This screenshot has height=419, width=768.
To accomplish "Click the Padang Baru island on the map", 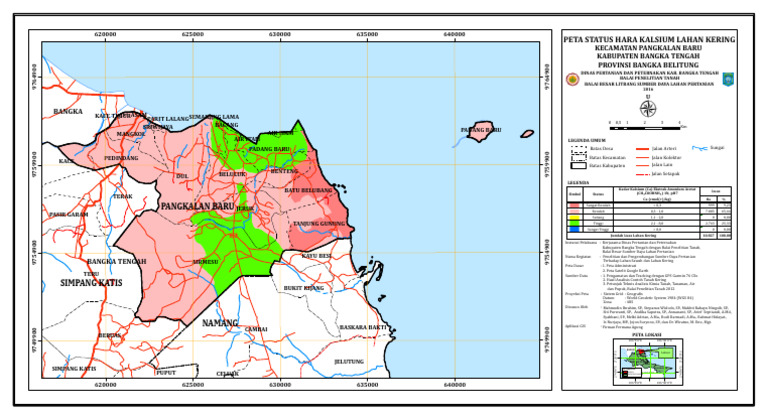I will 480,131.
